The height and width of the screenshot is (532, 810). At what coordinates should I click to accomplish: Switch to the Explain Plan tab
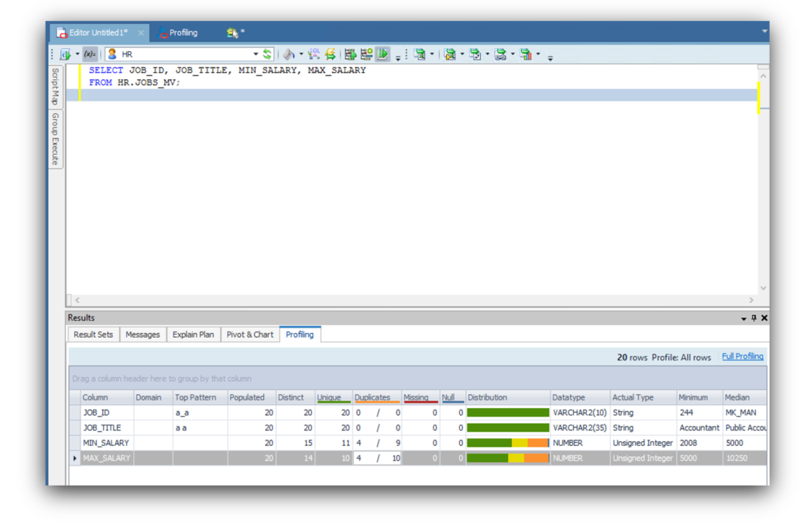point(193,335)
